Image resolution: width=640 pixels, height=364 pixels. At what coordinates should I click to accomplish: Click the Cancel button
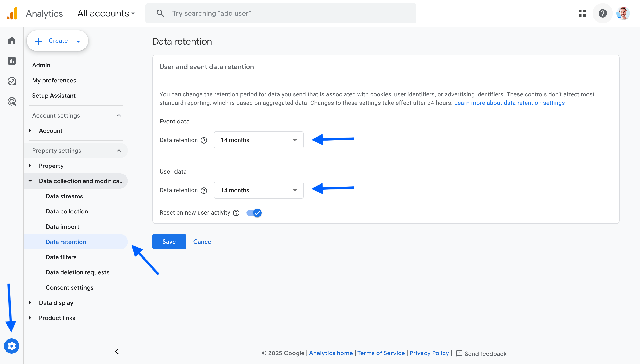[x=203, y=241]
